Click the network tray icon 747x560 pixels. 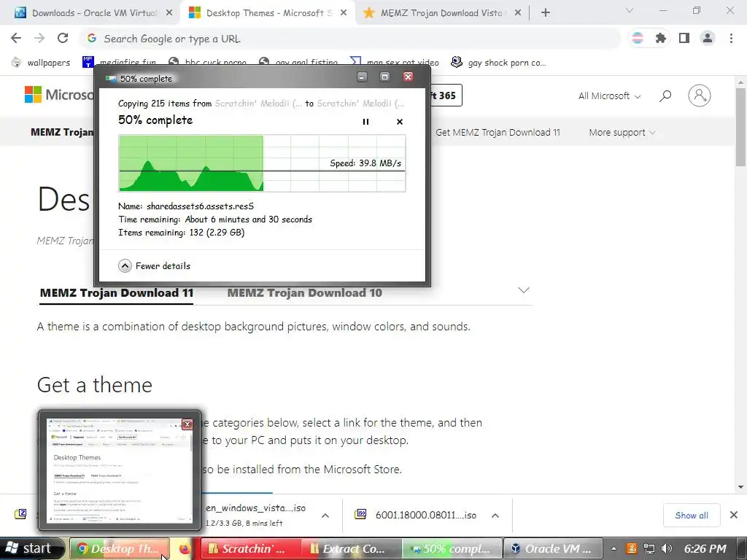coord(649,548)
